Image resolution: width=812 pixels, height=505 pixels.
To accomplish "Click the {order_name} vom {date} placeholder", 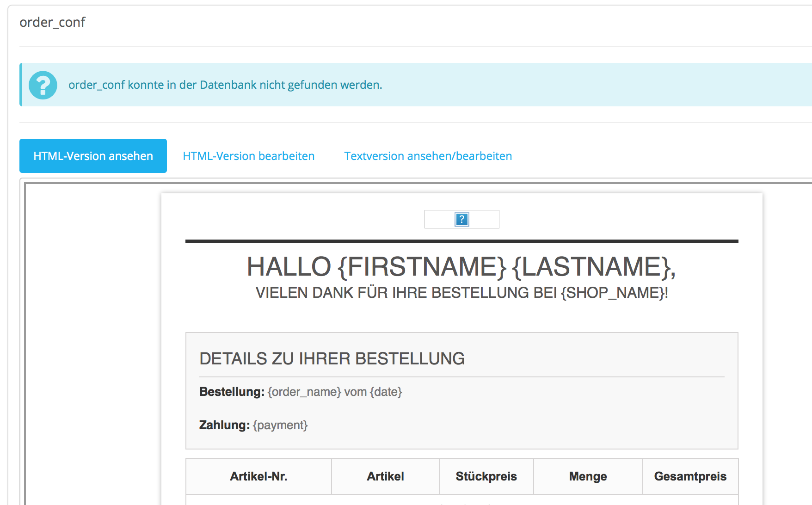I will pyautogui.click(x=335, y=392).
